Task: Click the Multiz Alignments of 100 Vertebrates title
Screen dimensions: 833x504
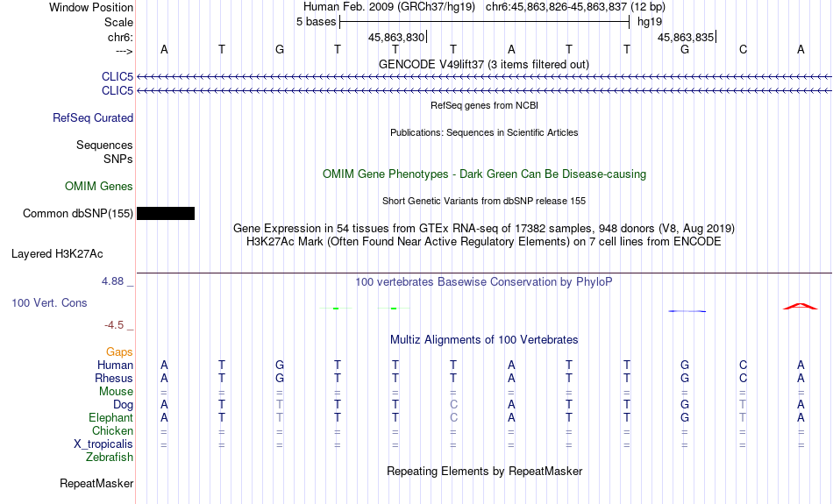Action: [484, 340]
